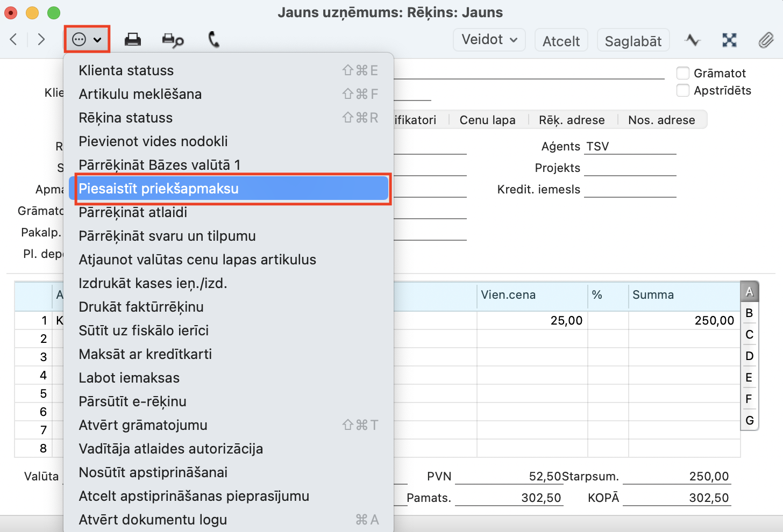Go to the previous record arrow

click(x=14, y=40)
